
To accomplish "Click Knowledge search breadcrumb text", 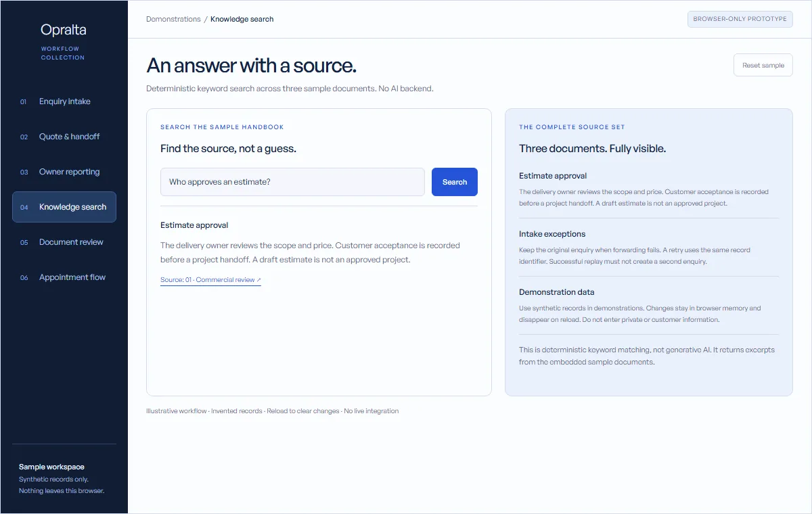I will coord(242,19).
